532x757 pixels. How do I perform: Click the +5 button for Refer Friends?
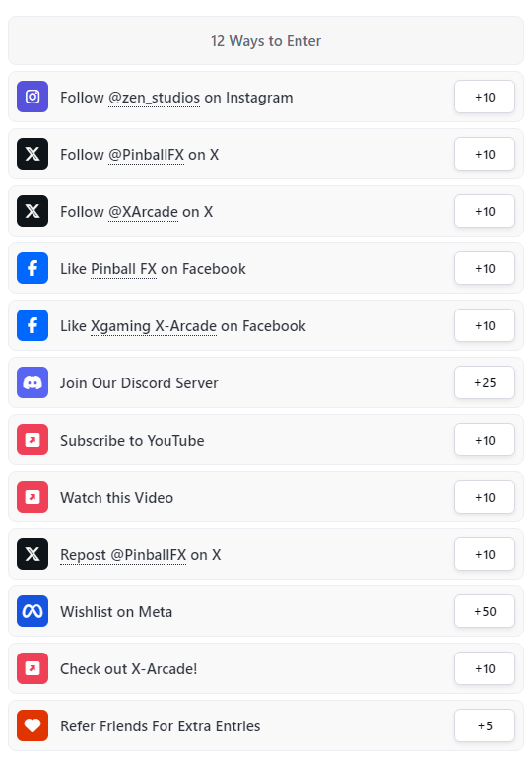pos(485,726)
